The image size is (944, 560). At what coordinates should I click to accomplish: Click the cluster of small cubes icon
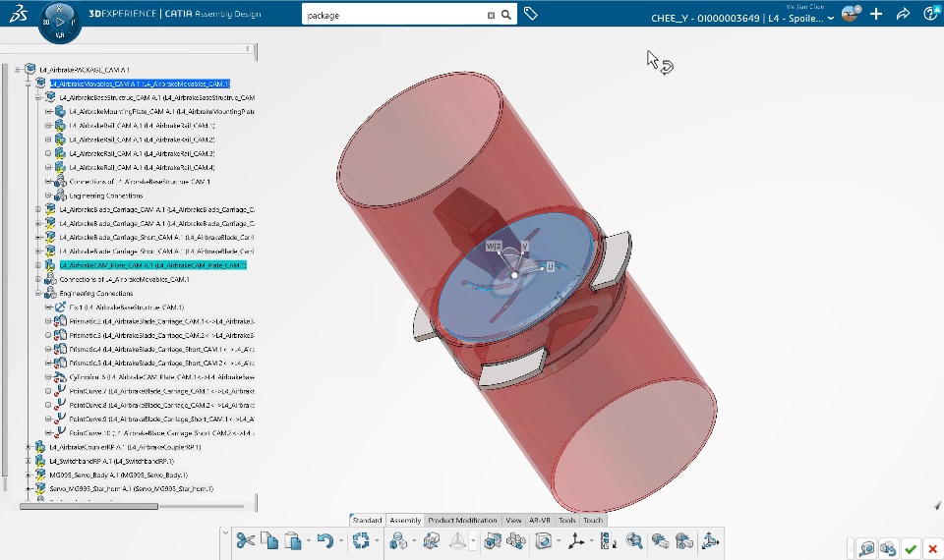coord(516,541)
